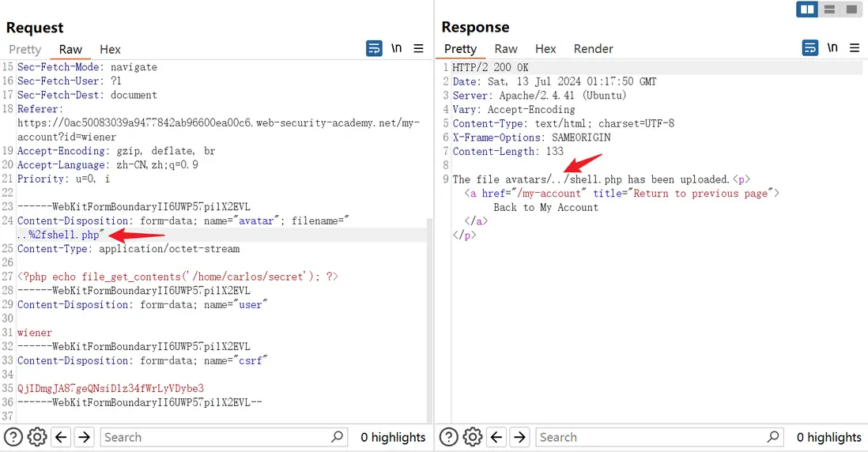
Task: Open help icon below Response panel
Action: point(448,437)
